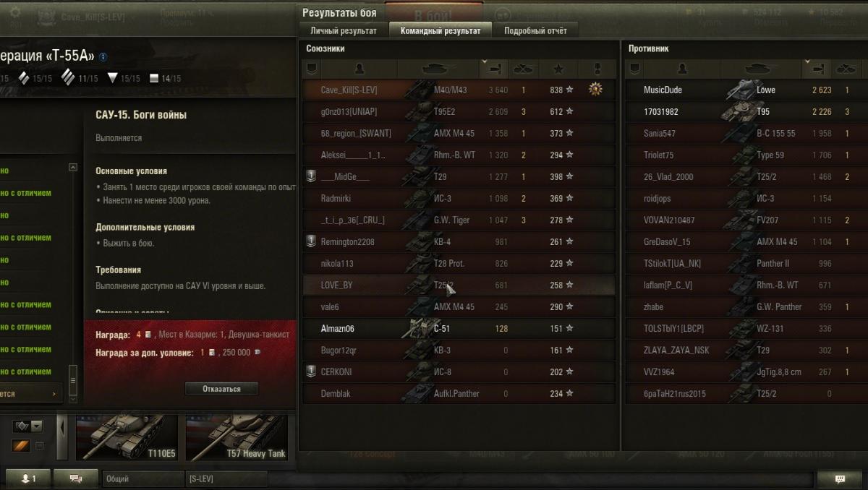Toggle the orange stripe tank filter
Viewport: 868px width, 490px height.
click(x=21, y=445)
